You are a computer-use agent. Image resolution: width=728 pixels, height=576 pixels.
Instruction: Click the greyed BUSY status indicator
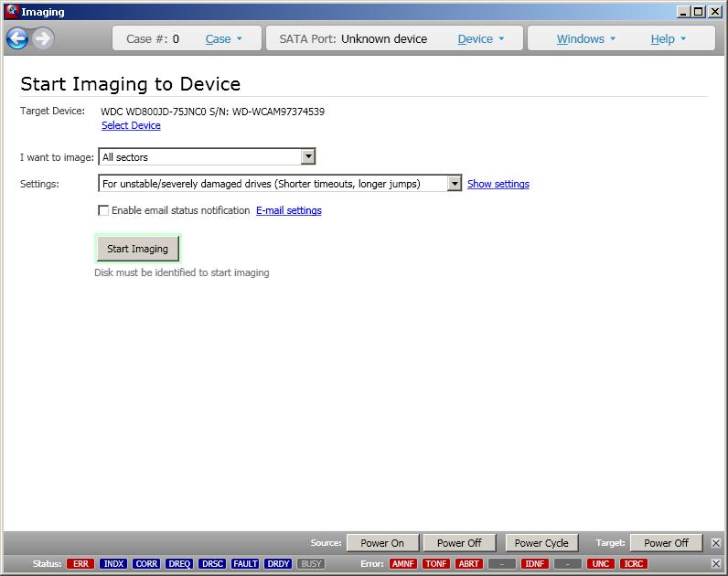click(311, 563)
